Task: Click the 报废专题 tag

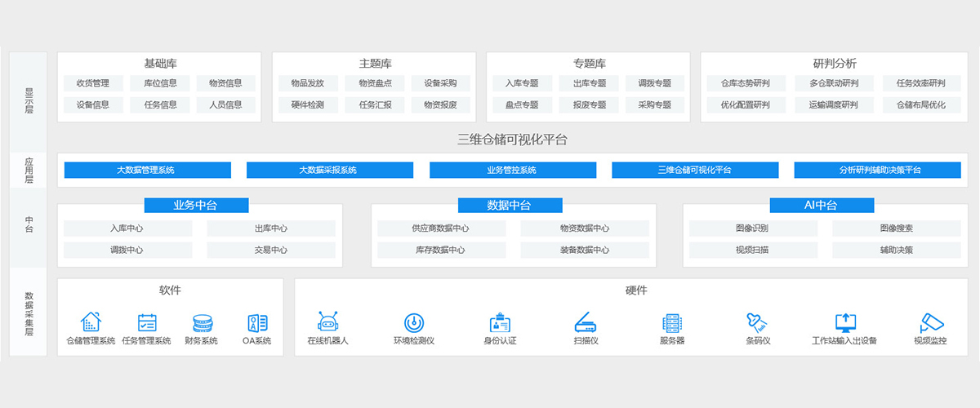Action: tap(589, 104)
